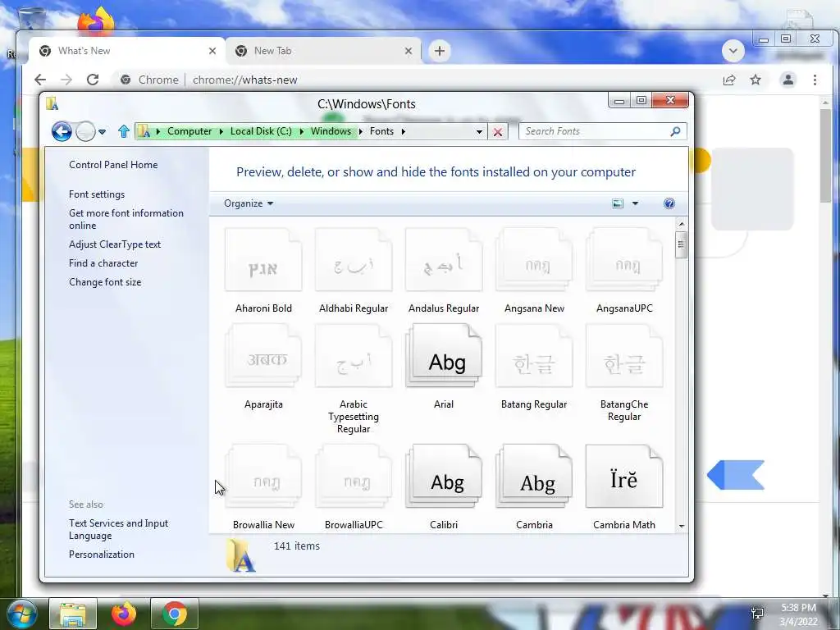Screen dimensions: 840x630
Task: Switch to the New Tab tab
Action: pos(323,51)
